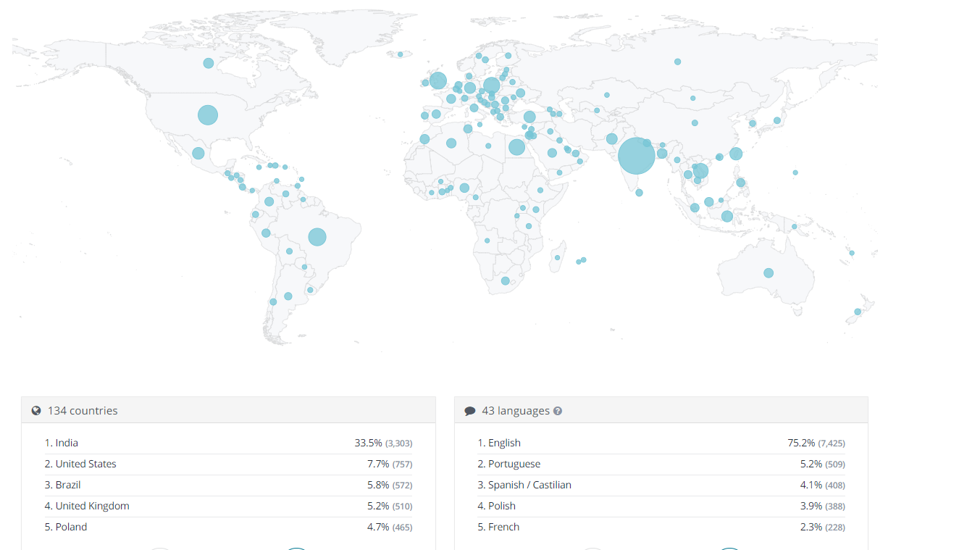Select the South Africa bubble on the map
Image resolution: width=980 pixels, height=550 pixels.
[x=506, y=280]
